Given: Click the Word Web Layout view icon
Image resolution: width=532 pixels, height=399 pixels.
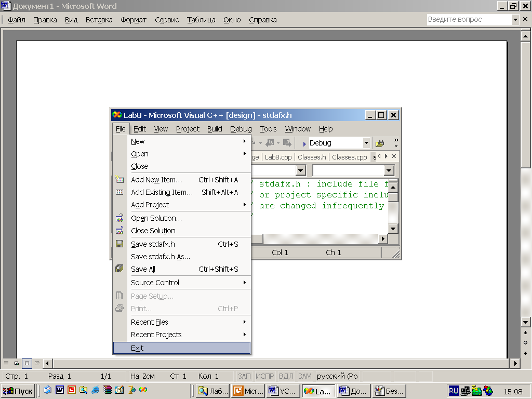Looking at the screenshot, I should pos(16,363).
